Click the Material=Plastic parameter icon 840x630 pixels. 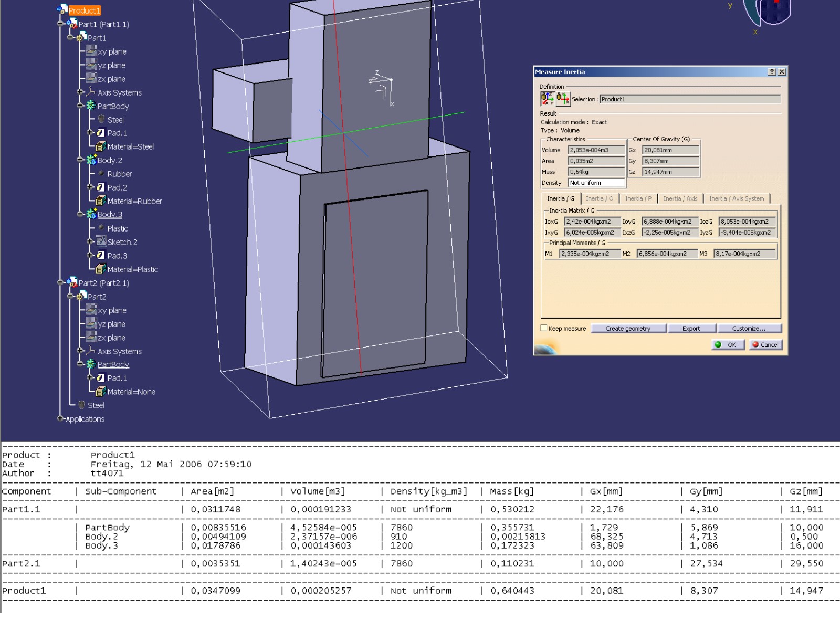pyautogui.click(x=101, y=269)
